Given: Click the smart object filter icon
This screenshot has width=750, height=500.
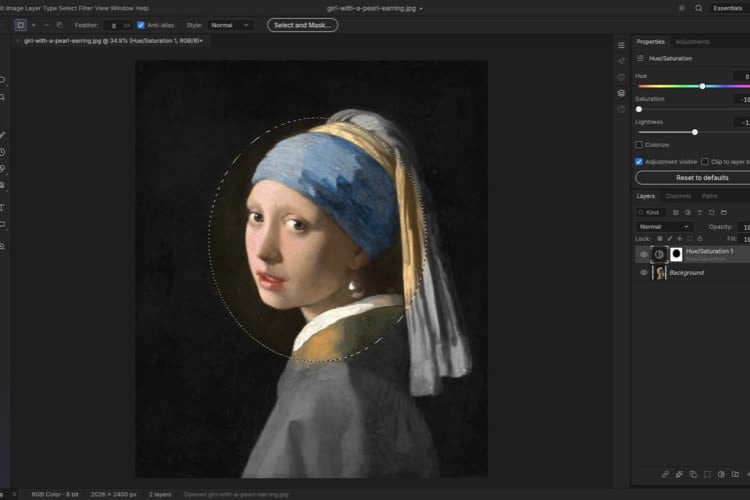Looking at the screenshot, I should click(x=723, y=212).
